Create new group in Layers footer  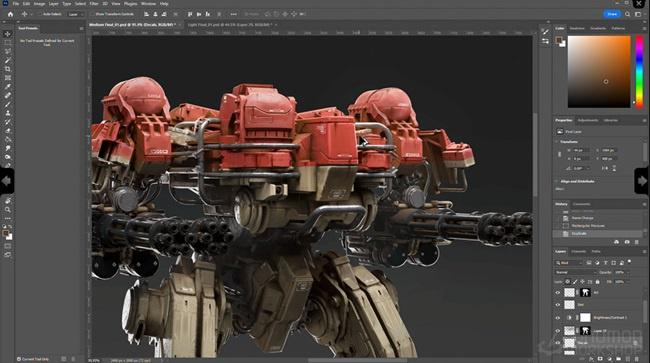coord(618,359)
